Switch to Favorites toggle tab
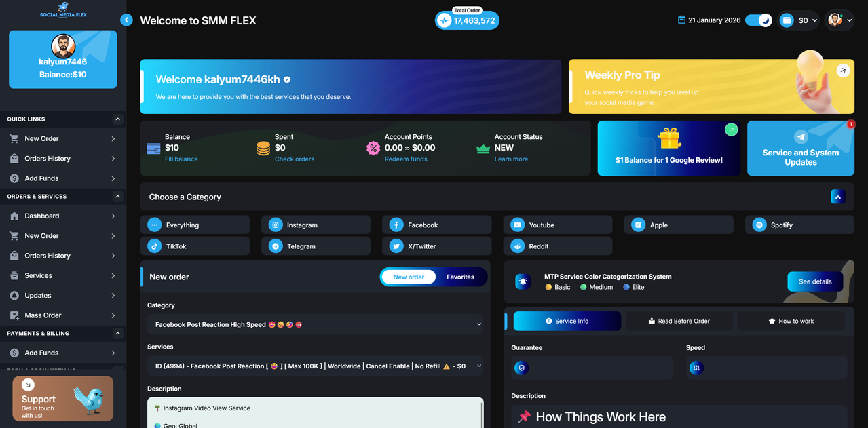 460,277
